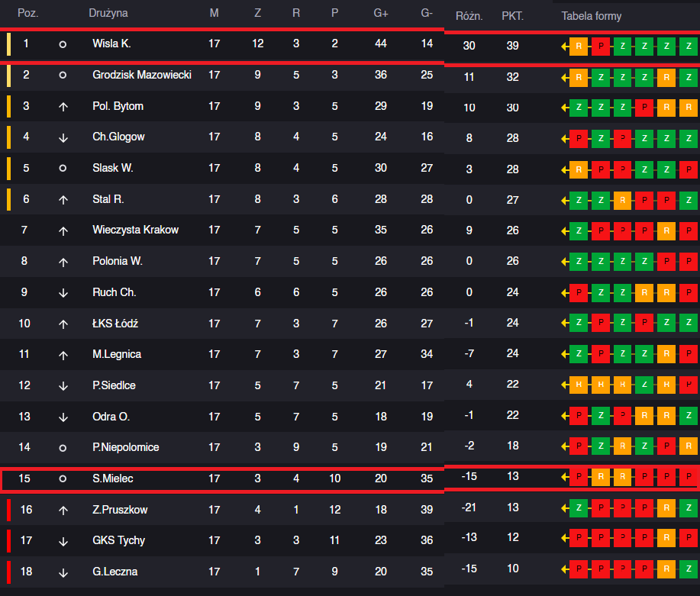Click the down arrow beside GKS Tychy
700x596 pixels.
point(63,541)
